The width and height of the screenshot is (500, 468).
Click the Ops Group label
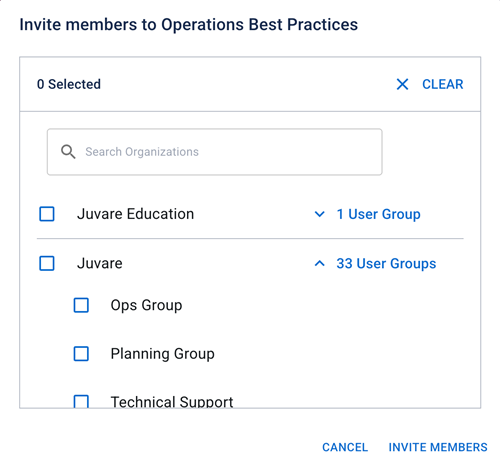point(146,305)
